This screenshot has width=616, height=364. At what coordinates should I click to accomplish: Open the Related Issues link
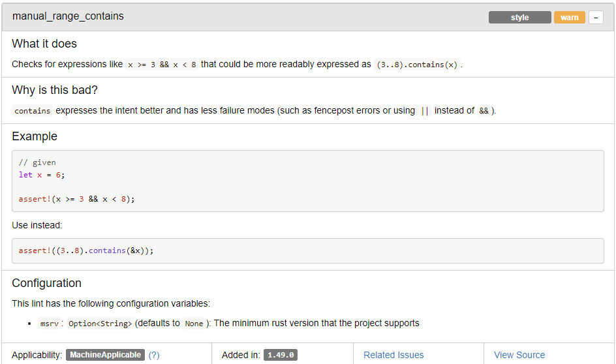click(393, 355)
